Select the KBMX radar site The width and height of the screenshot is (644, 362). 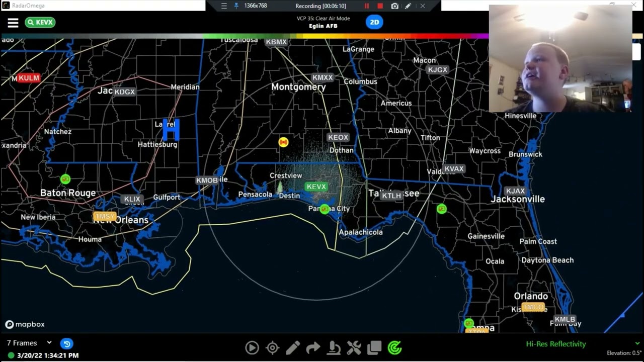click(276, 42)
